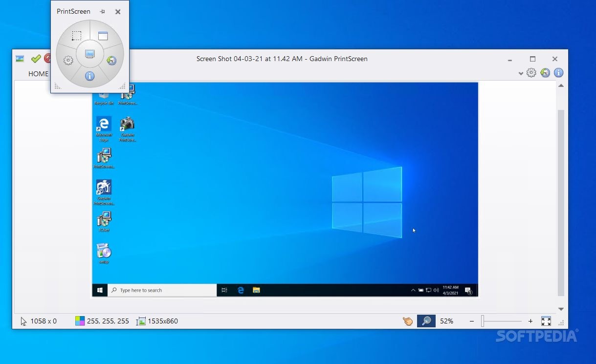Open the dropdown arrow beside the viewer gear
Image resolution: width=596 pixels, height=364 pixels.
(x=521, y=73)
